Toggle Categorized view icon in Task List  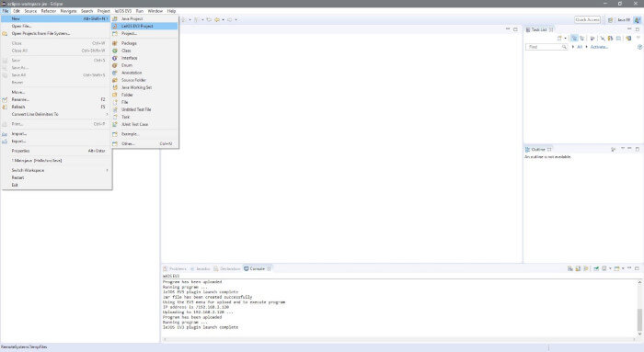click(574, 39)
